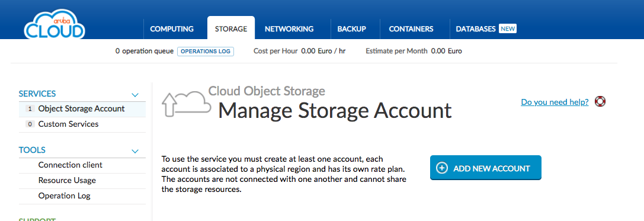Click the '0 operation queue' text
644x221 pixels.
[x=144, y=52]
